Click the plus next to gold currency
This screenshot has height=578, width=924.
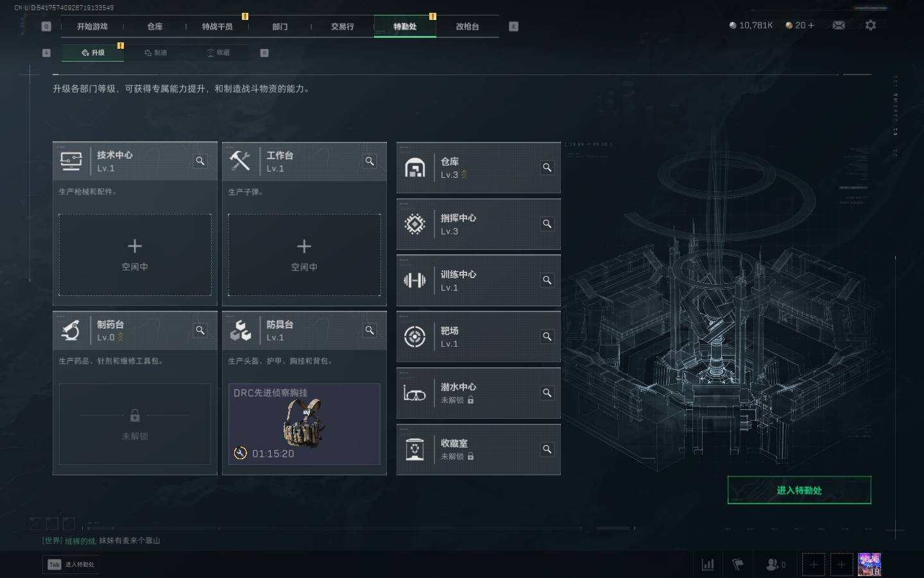click(x=811, y=25)
